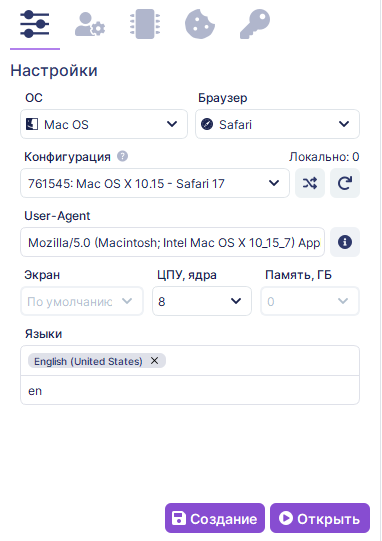Click the Создание save button

215,518
